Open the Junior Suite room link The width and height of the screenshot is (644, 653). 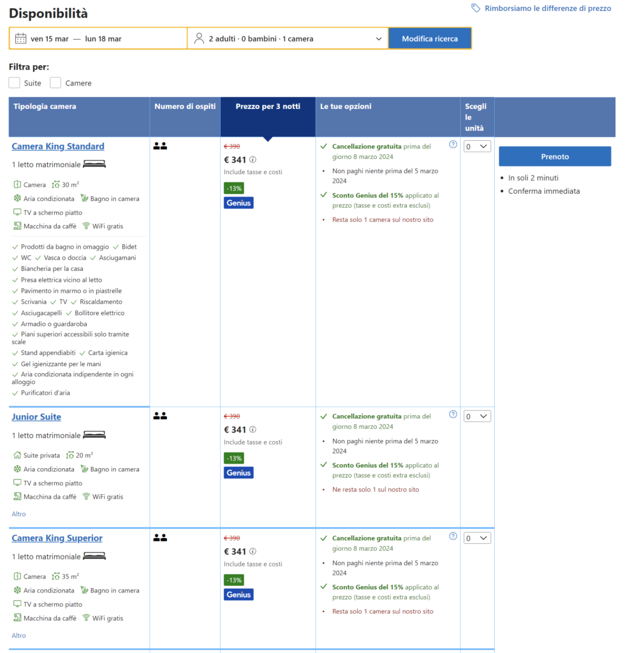click(x=36, y=417)
